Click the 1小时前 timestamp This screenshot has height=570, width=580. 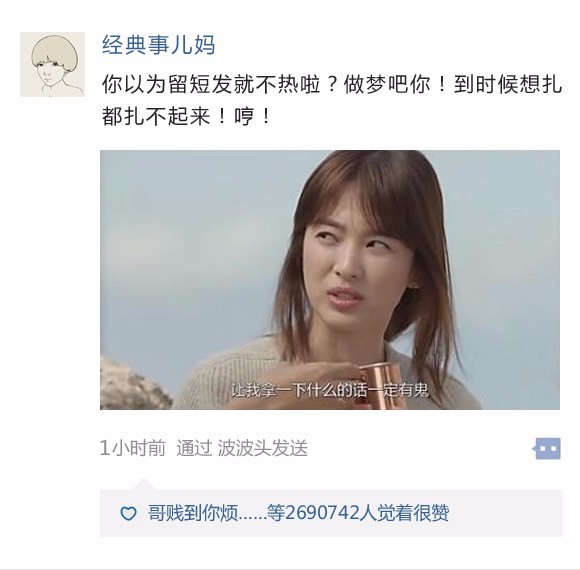pos(133,448)
